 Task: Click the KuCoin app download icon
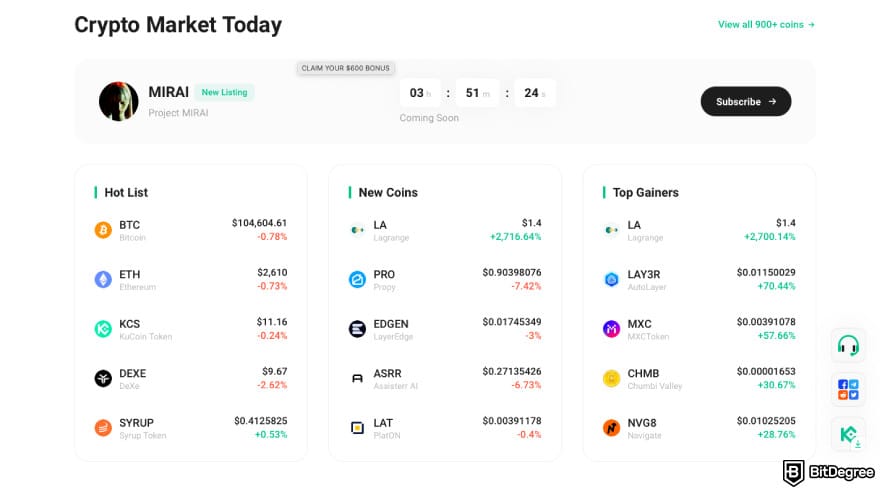click(848, 434)
